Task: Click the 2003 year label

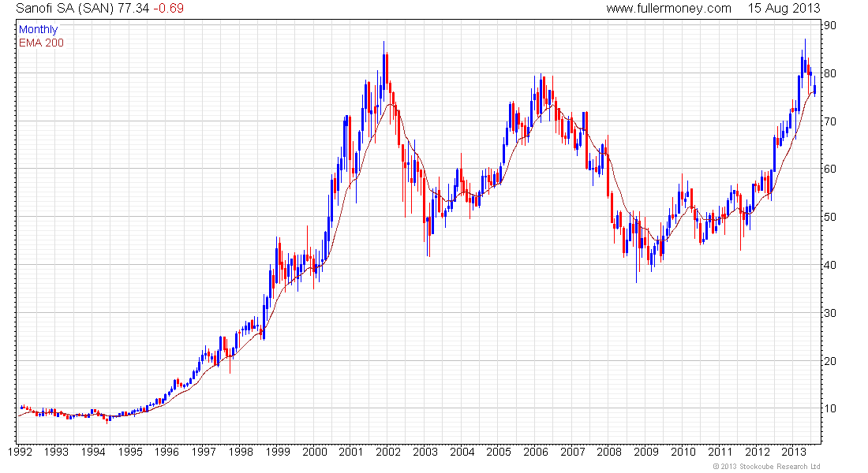Action: pos(425,452)
